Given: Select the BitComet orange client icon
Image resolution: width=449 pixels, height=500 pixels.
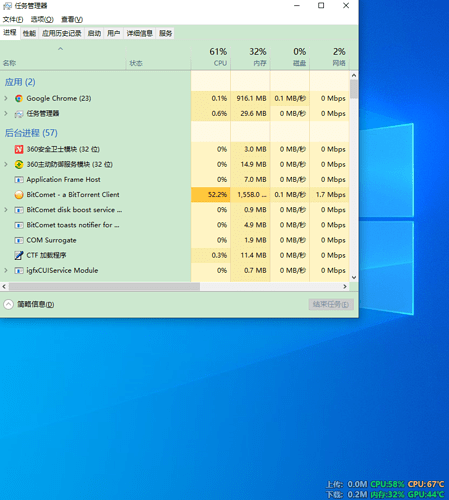Looking at the screenshot, I should coord(19,195).
